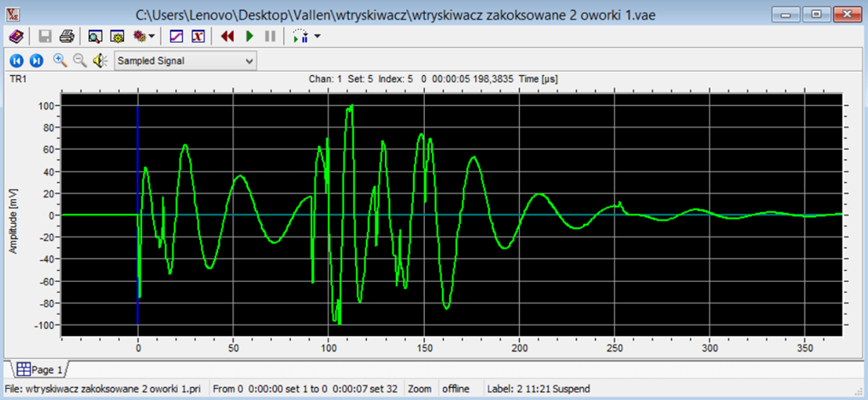Open the window-with-magnifier icon
The width and height of the screenshot is (868, 400).
click(x=95, y=37)
